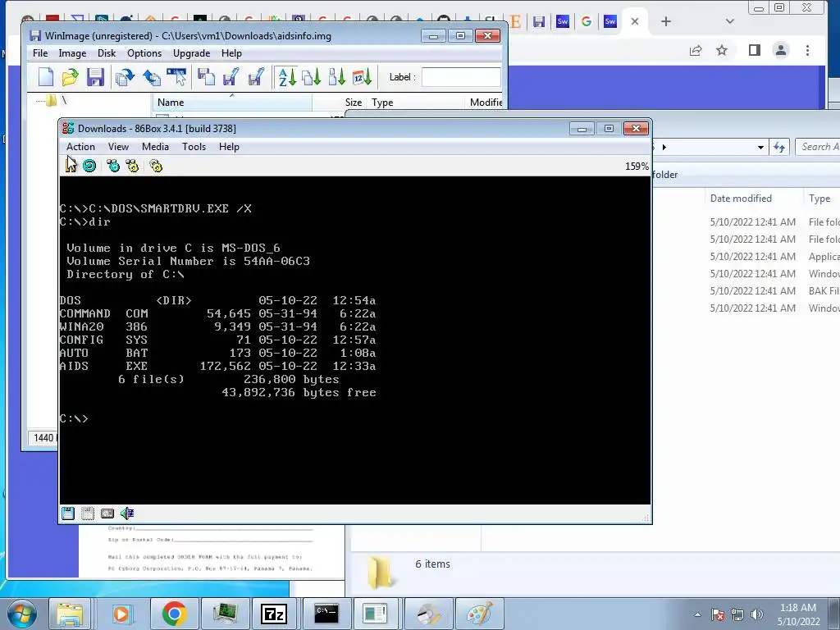840x630 pixels.
Task: Click the volume speaker tray icon
Action: [x=756, y=614]
